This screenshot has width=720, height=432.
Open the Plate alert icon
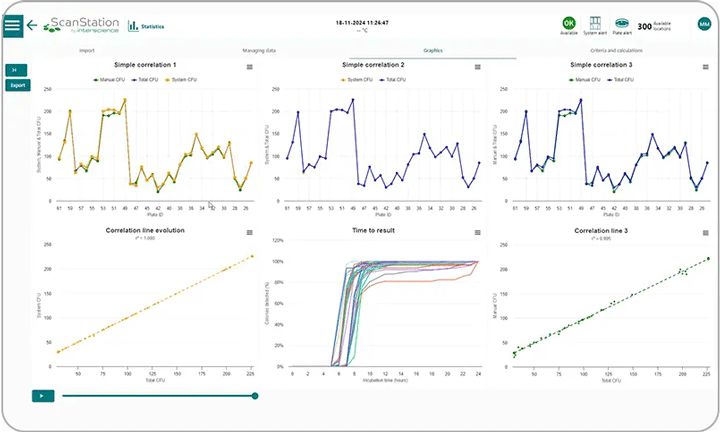point(622,22)
